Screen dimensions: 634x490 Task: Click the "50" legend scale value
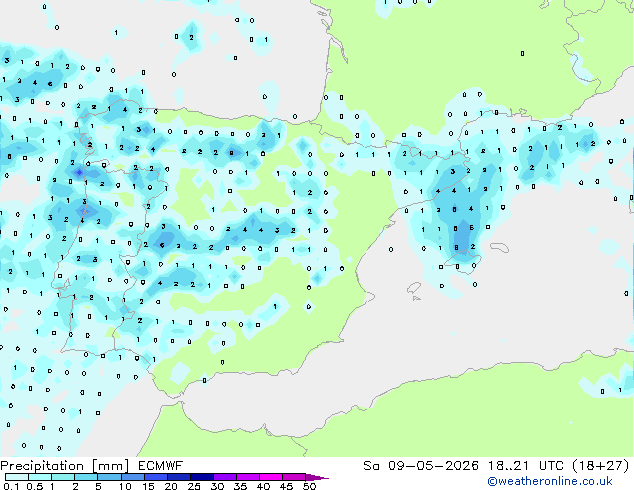(309, 486)
